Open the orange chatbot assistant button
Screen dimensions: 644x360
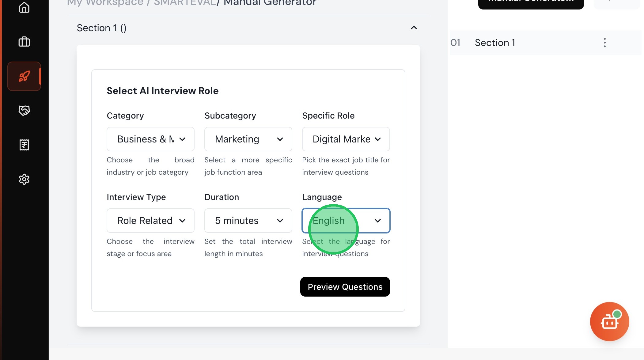pyautogui.click(x=609, y=321)
